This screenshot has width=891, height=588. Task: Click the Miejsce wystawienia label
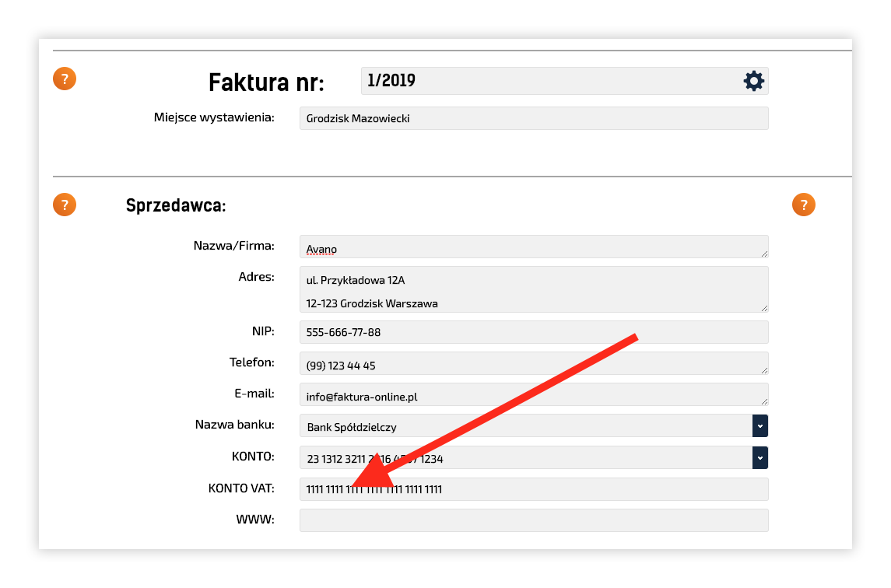click(x=214, y=117)
